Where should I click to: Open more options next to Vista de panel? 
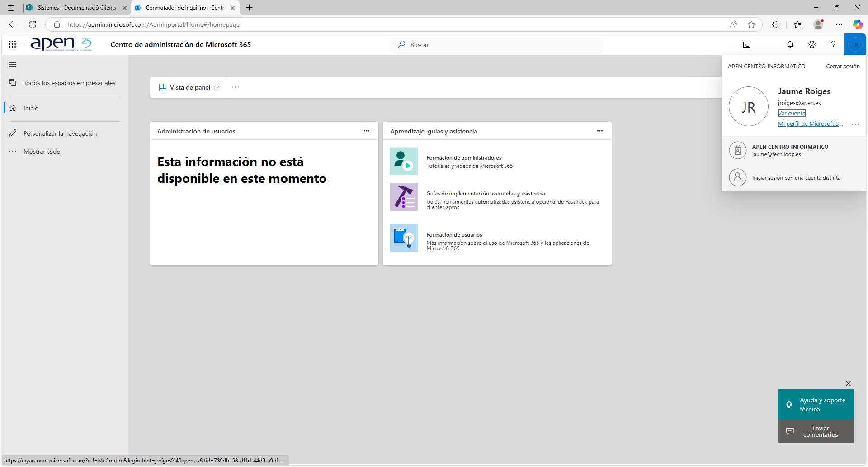click(x=236, y=87)
